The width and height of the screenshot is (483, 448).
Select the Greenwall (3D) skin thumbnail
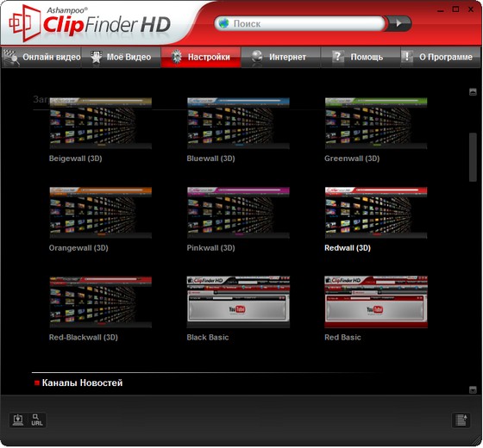(376, 123)
